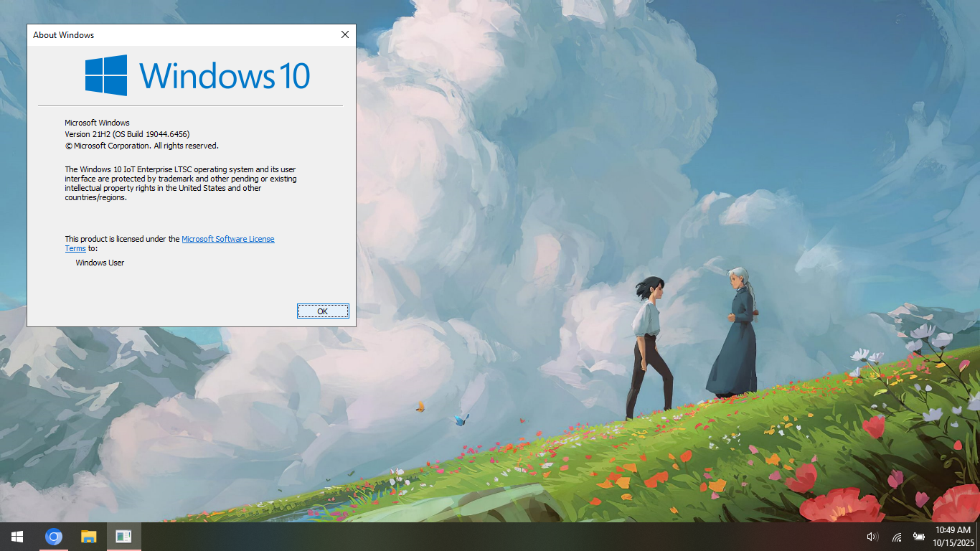The height and width of the screenshot is (551, 980).
Task: Select the About Windows taskbar icon
Action: [123, 537]
